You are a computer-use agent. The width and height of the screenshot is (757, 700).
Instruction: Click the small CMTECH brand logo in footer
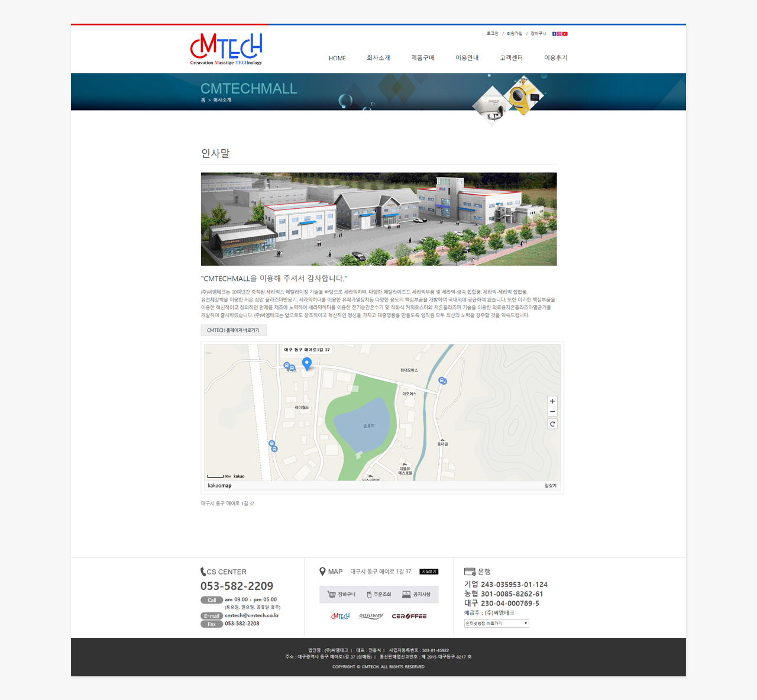(x=340, y=616)
